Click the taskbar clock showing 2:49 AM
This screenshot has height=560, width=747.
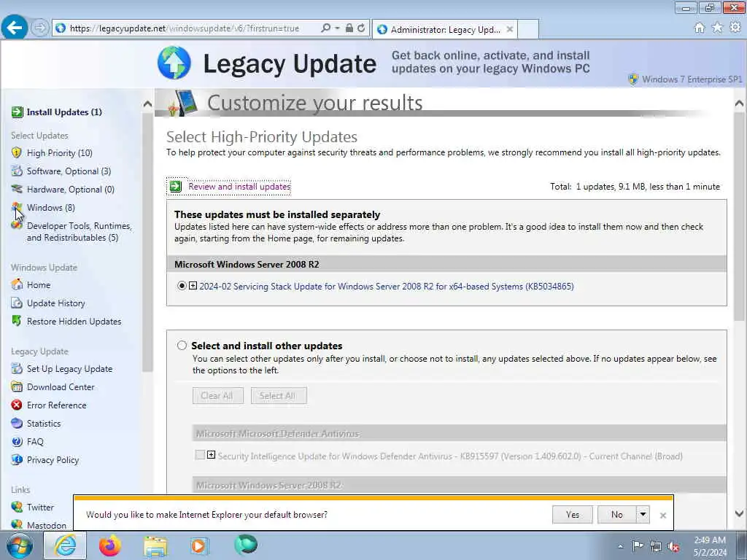(710, 546)
